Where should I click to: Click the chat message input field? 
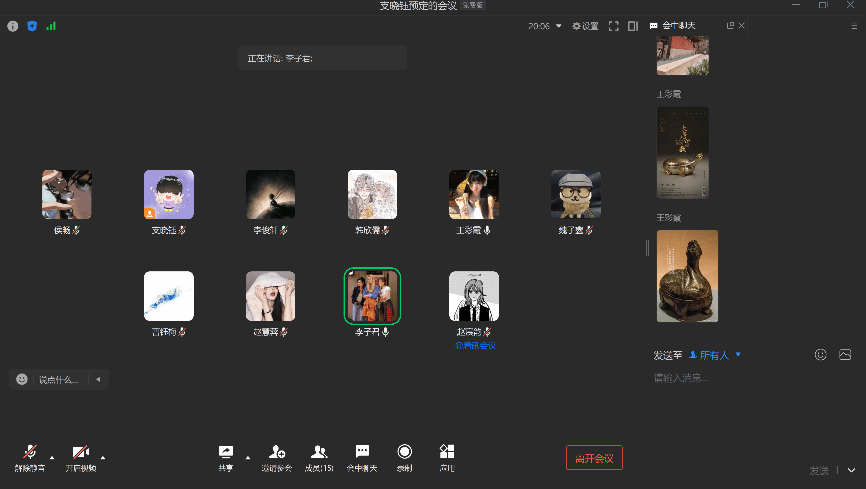pyautogui.click(x=740, y=378)
